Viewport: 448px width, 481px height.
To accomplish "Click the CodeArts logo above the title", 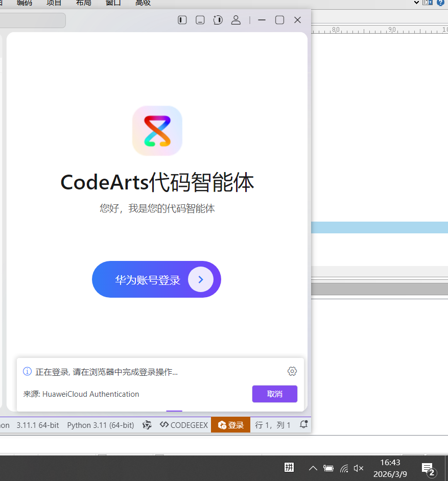I will (x=157, y=131).
